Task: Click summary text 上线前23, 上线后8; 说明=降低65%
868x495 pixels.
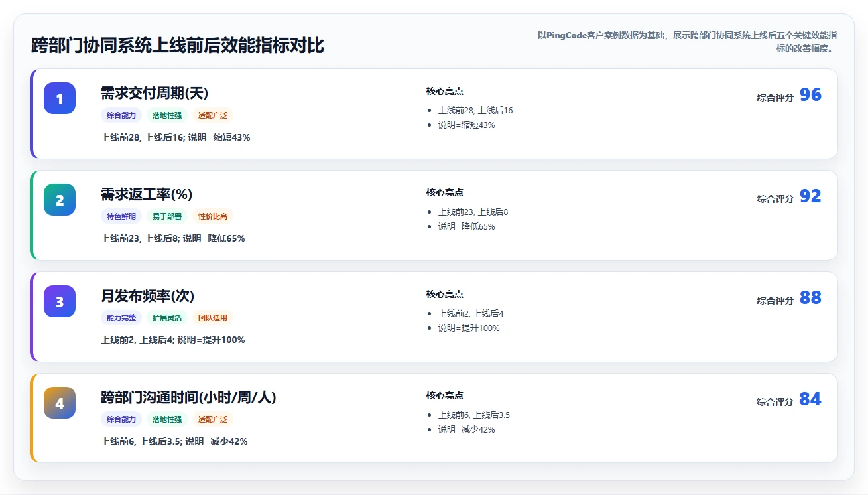Action: [x=173, y=238]
